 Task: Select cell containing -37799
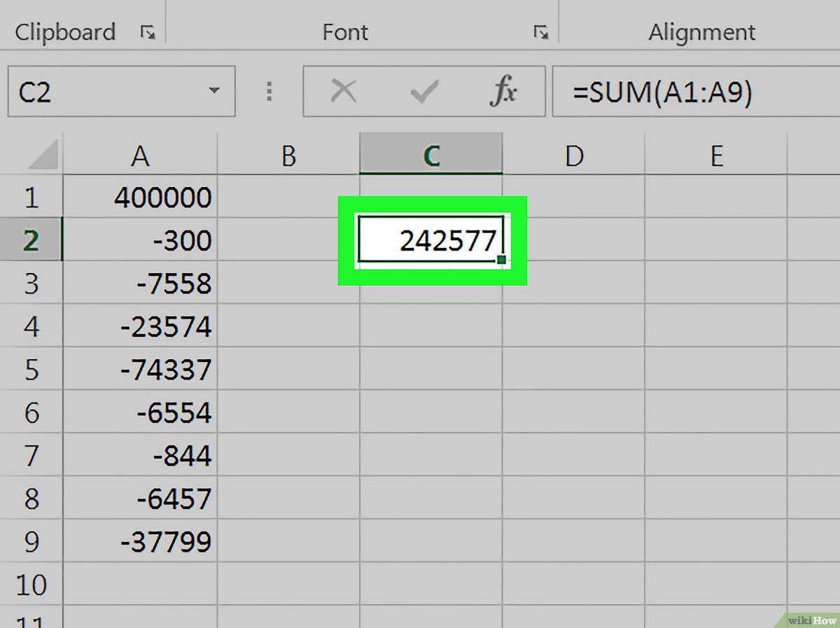point(141,542)
